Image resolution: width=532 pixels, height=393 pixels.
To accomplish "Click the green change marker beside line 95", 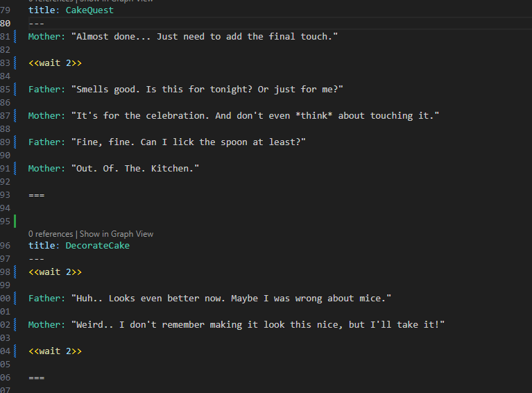I will (x=15, y=221).
